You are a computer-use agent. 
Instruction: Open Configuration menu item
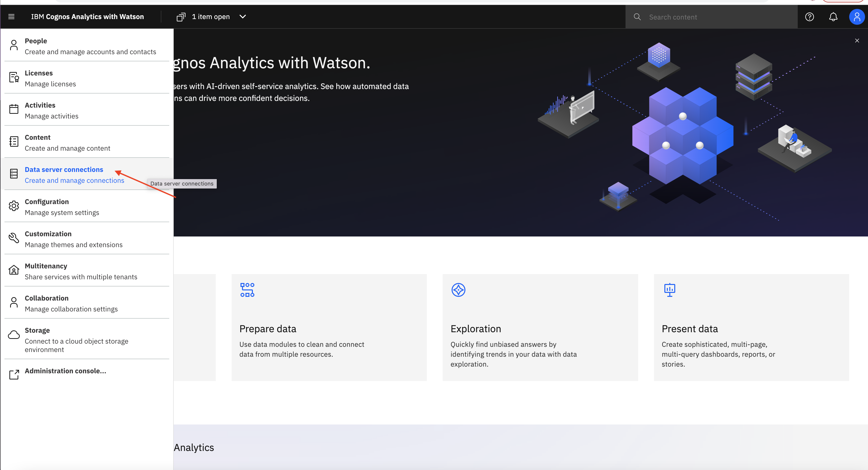tap(87, 207)
